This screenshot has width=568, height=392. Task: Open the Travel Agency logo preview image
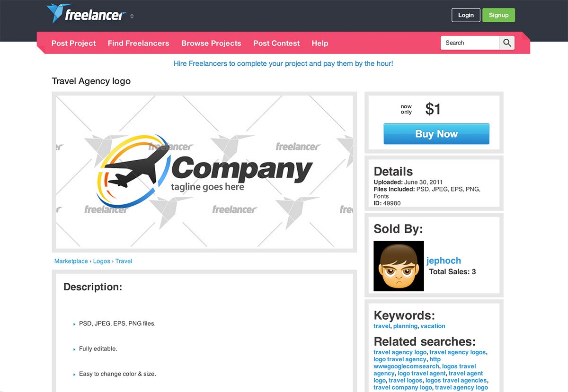tap(204, 172)
